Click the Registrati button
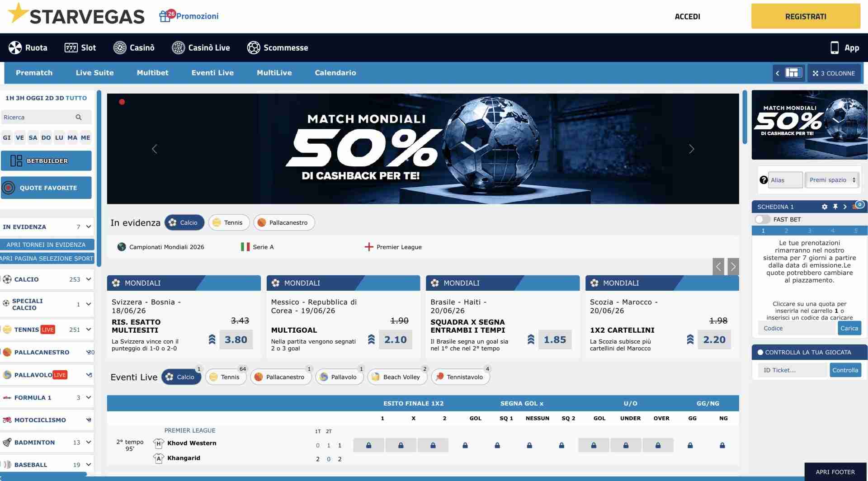The width and height of the screenshot is (868, 481). click(806, 16)
